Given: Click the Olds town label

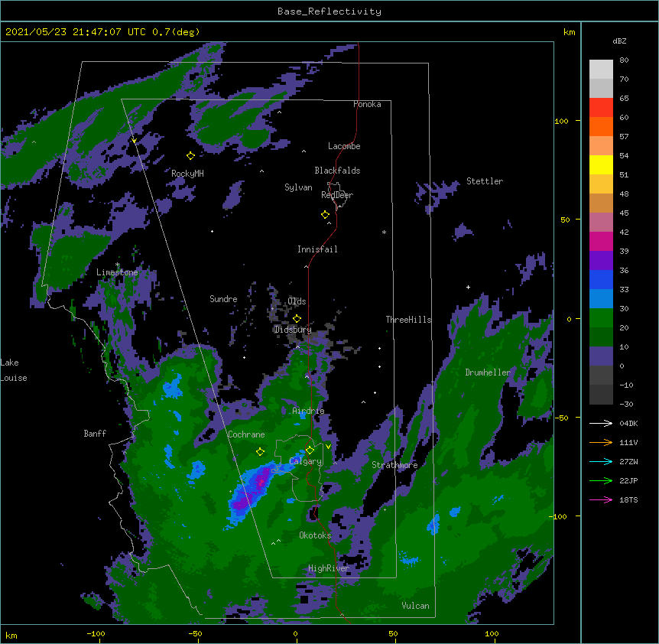Looking at the screenshot, I should (x=297, y=301).
